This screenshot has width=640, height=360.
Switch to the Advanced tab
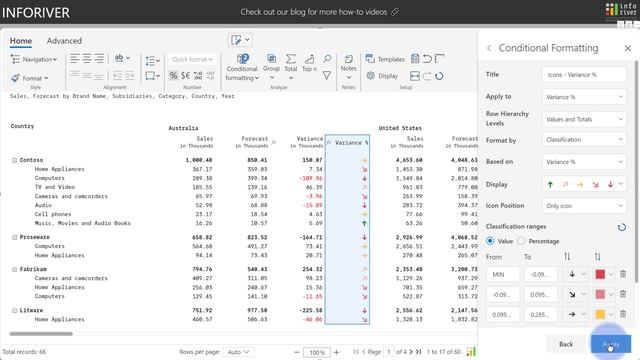click(x=64, y=41)
